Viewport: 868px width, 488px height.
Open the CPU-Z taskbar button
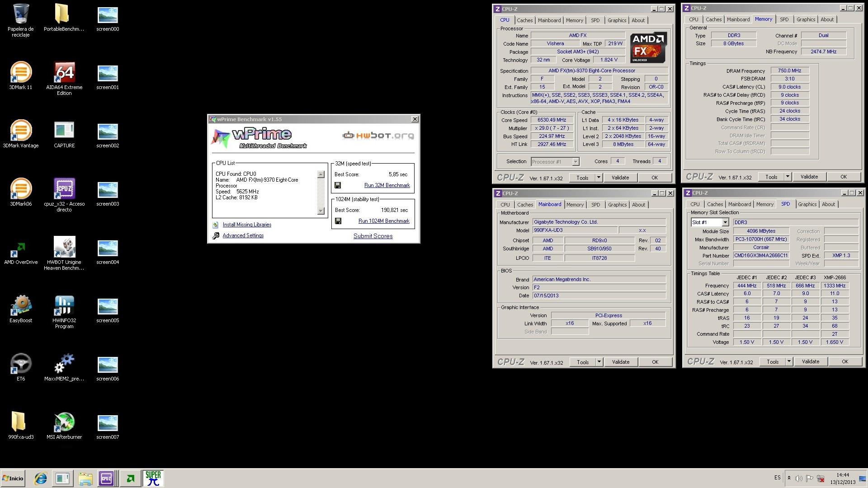[x=106, y=478]
